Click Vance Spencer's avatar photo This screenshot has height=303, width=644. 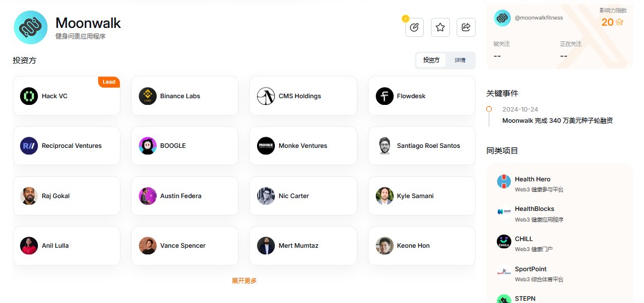147,246
